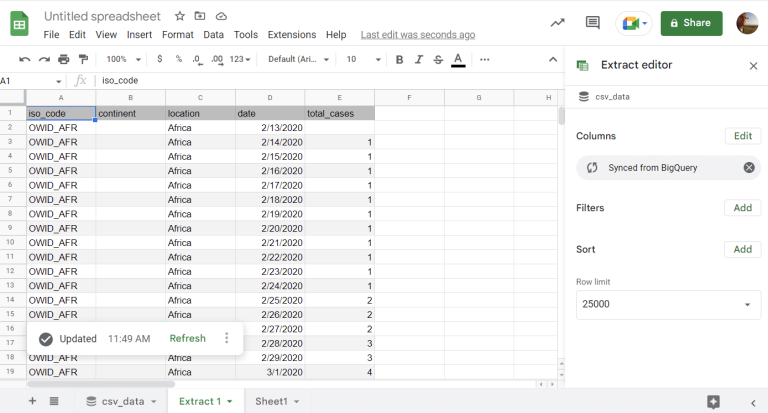Open the Last edit was seconds ago link

point(418,35)
